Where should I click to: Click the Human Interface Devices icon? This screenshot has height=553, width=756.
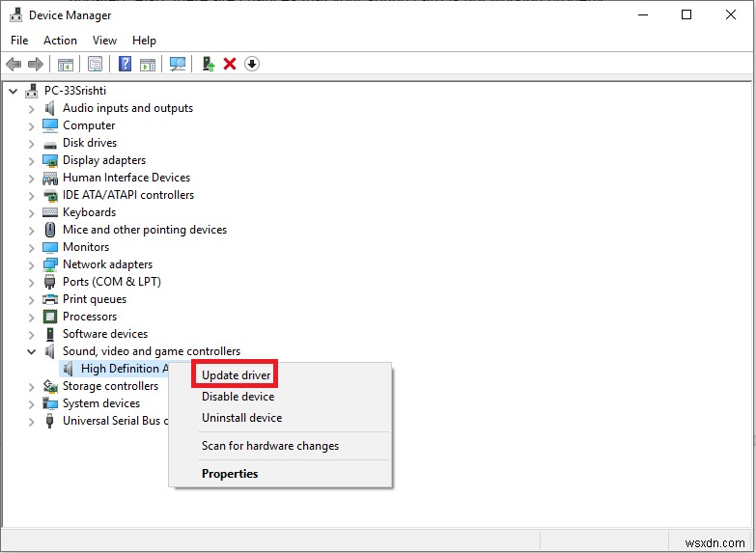pyautogui.click(x=50, y=178)
